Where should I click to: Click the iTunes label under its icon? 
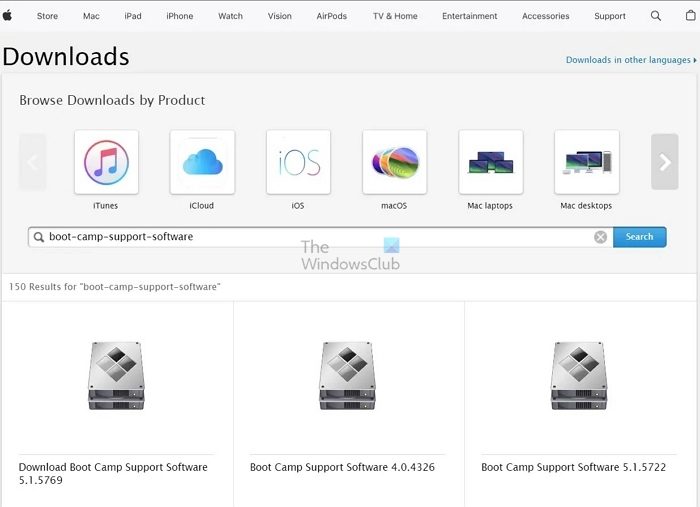pos(105,206)
